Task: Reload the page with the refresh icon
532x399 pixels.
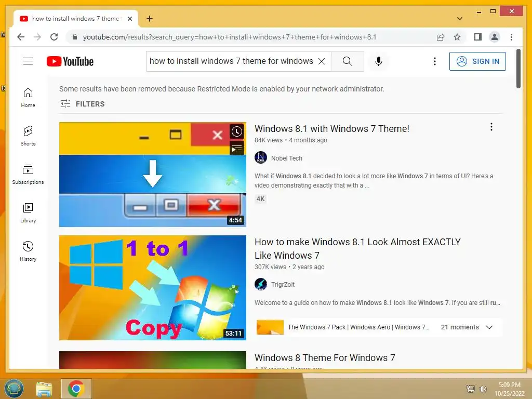Action: tap(54, 37)
